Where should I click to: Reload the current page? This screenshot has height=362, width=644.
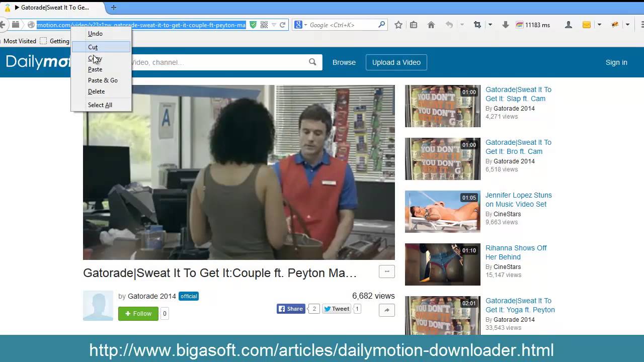pos(283,25)
